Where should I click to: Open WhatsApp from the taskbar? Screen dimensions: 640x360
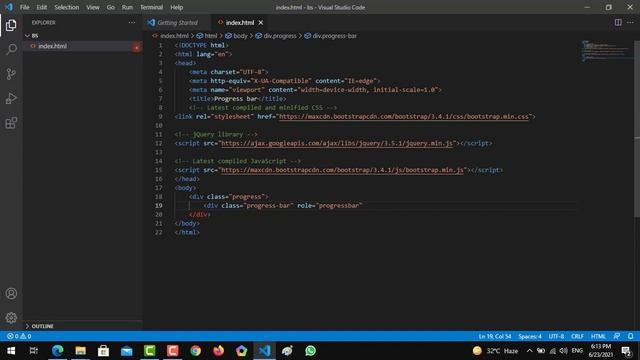coord(310,351)
